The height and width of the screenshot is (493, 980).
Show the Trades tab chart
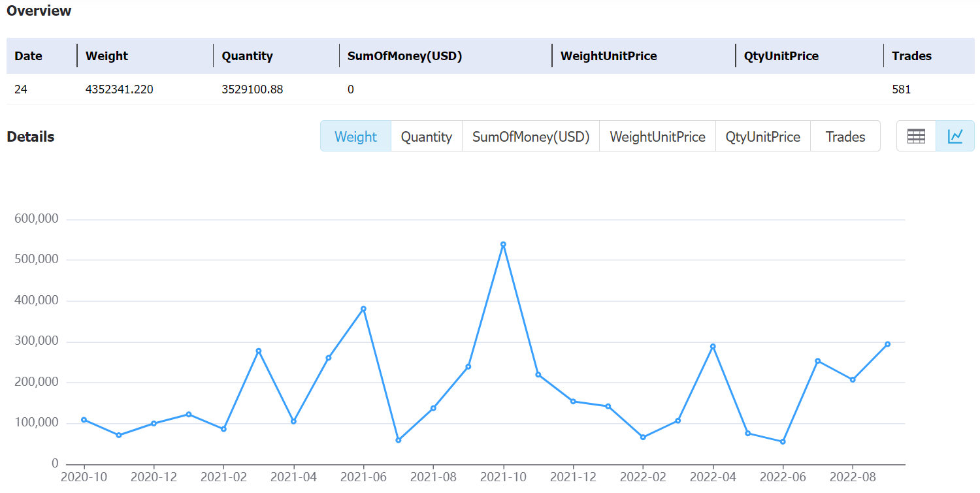845,136
